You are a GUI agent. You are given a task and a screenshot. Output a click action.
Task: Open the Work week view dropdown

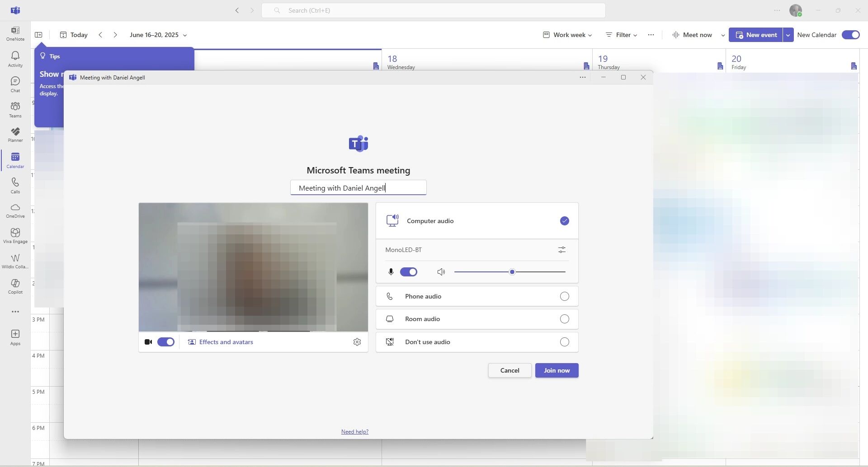[x=567, y=35]
